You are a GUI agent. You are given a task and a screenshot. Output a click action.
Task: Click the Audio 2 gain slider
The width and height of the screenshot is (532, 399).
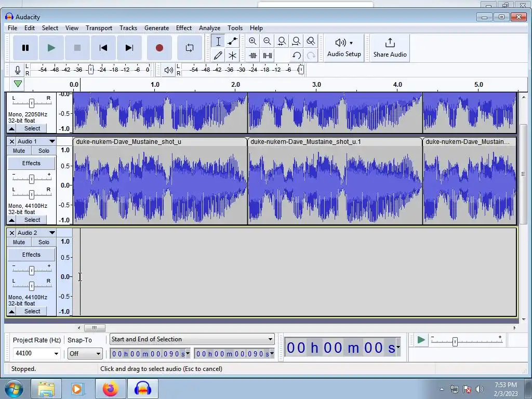32,270
